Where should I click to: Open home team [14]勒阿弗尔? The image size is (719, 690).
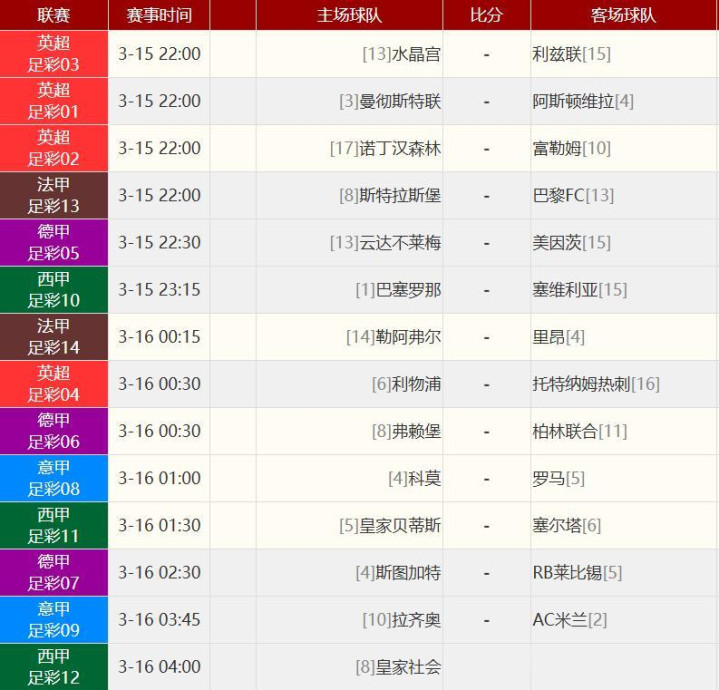coord(393,337)
